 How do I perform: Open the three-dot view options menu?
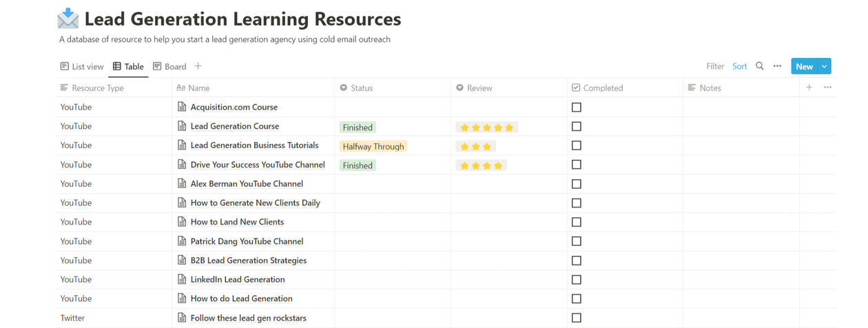[x=777, y=66]
